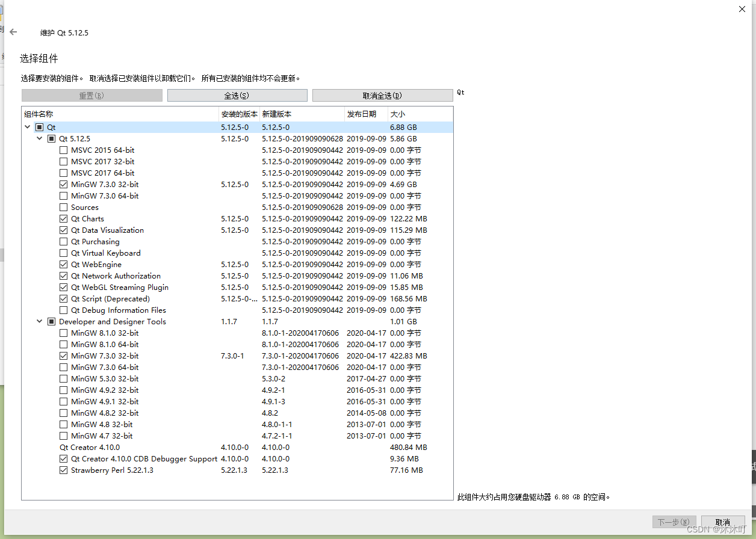Check Qt Debug Information Files checkbox
The width and height of the screenshot is (756, 539).
pos(64,310)
